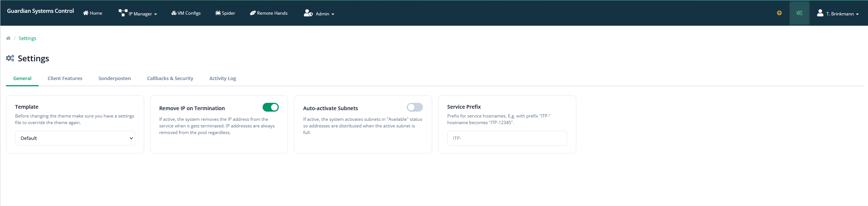868x206 pixels.
Task: Open the Template Default dropdown
Action: [75, 138]
